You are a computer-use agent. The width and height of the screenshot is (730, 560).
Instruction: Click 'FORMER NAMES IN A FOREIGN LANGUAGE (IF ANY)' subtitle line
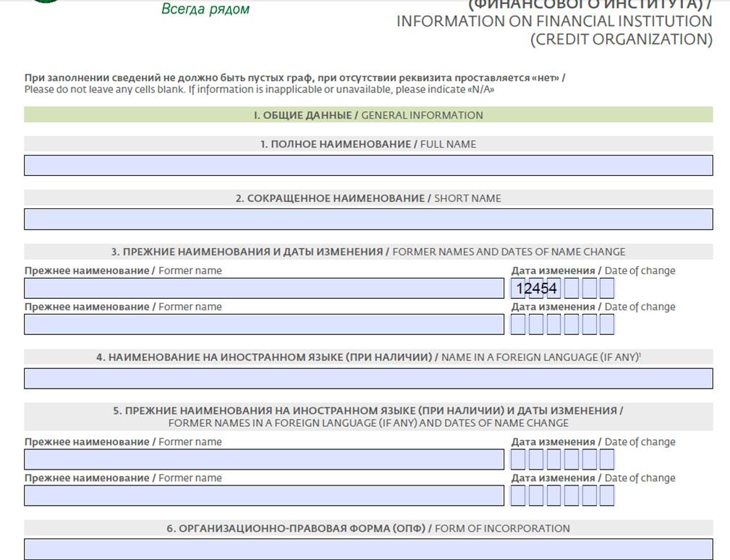[x=368, y=423]
